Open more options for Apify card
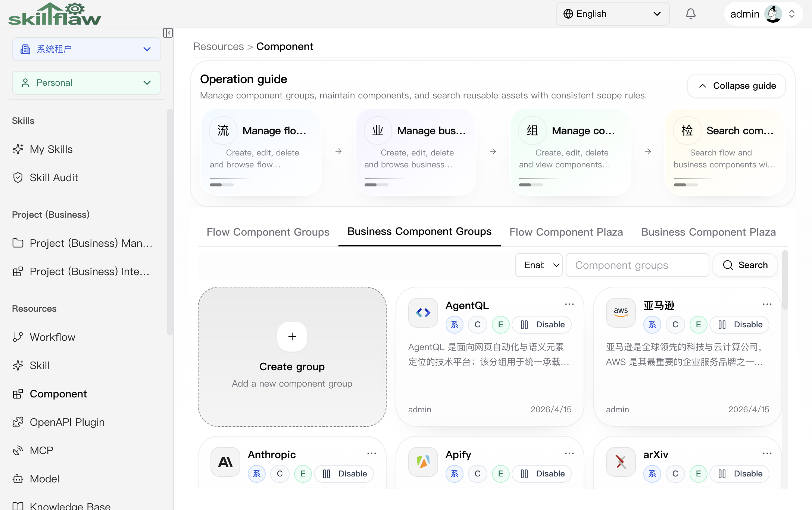 569,453
